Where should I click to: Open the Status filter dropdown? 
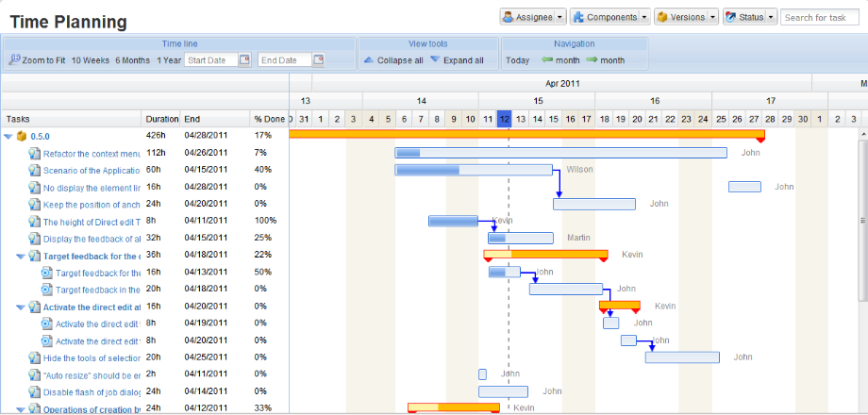point(749,17)
